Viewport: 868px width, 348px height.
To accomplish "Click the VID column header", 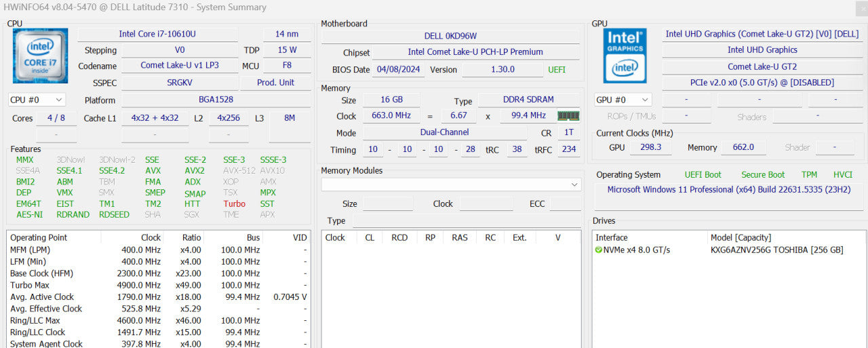I will (x=285, y=237).
